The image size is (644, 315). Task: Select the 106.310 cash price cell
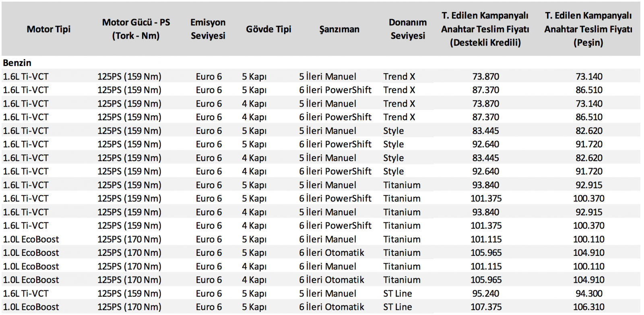pos(589,307)
